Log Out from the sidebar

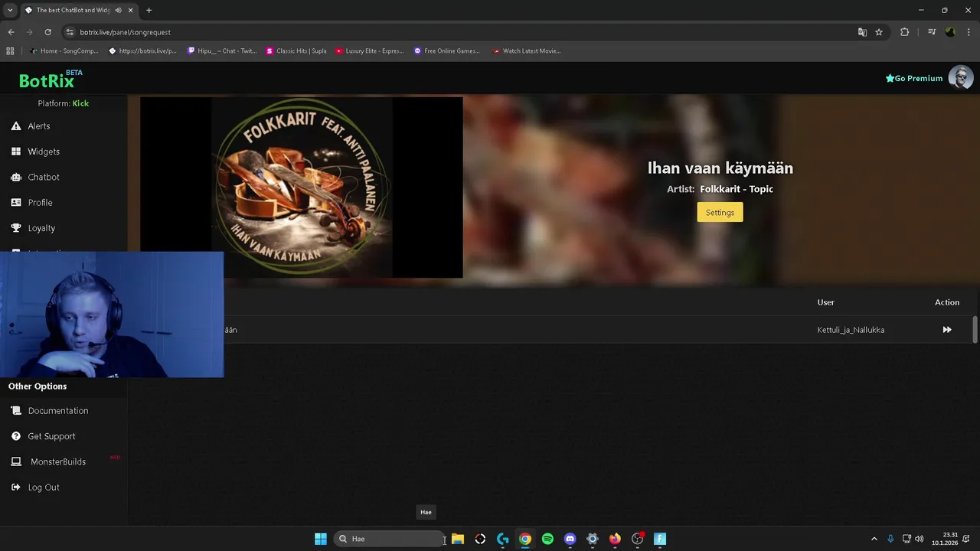point(43,487)
